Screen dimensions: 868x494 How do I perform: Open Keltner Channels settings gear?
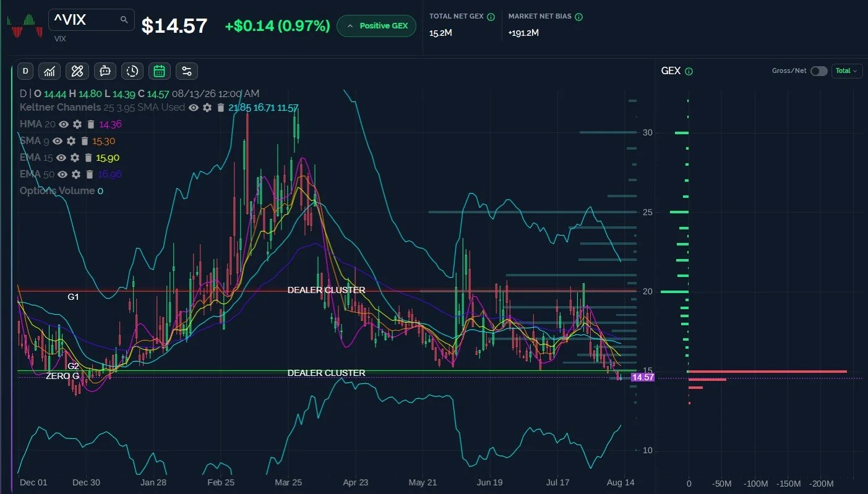point(207,108)
